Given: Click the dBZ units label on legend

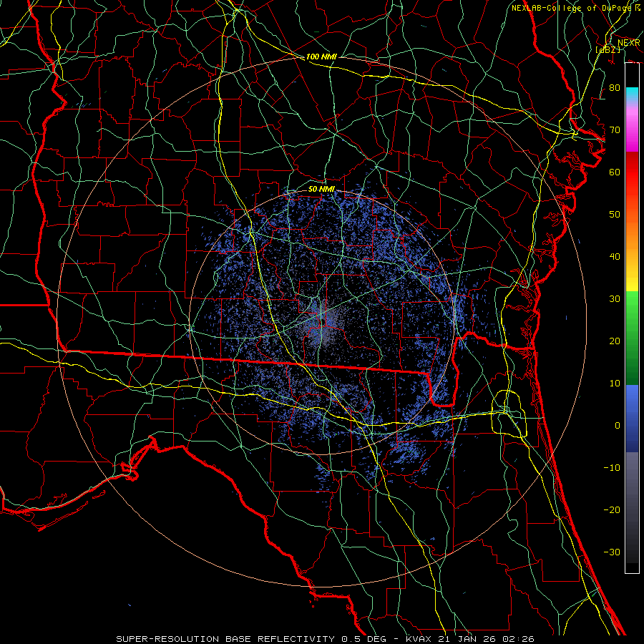Looking at the screenshot, I should [x=608, y=49].
